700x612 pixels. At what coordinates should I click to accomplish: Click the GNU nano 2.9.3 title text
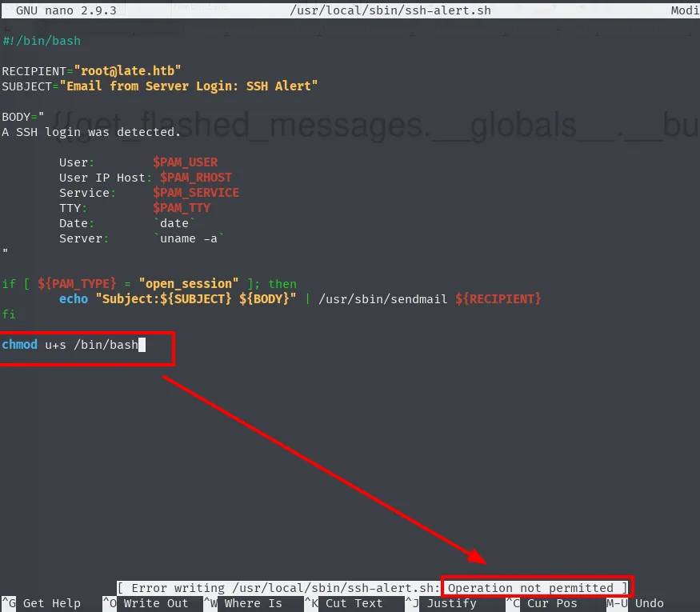[x=66, y=10]
